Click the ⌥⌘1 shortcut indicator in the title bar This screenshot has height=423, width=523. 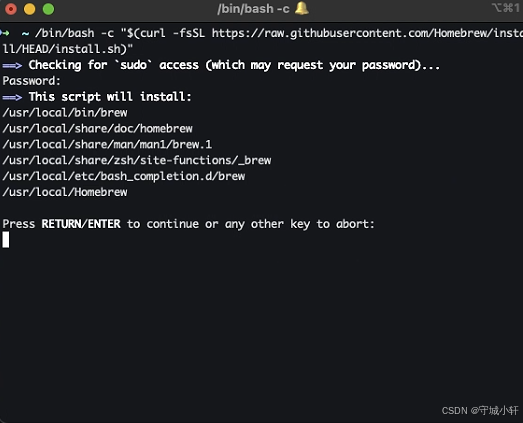(506, 8)
